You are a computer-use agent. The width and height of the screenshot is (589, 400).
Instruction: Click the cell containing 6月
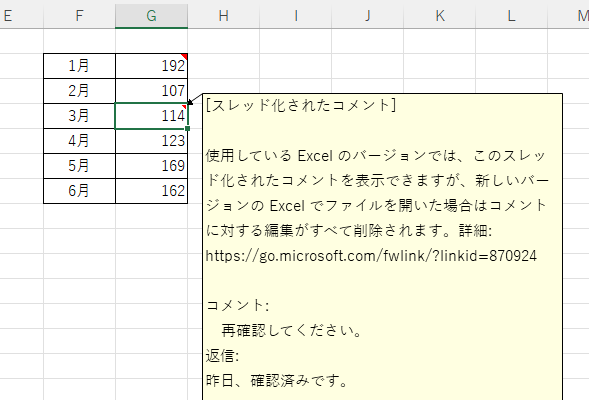pos(79,191)
